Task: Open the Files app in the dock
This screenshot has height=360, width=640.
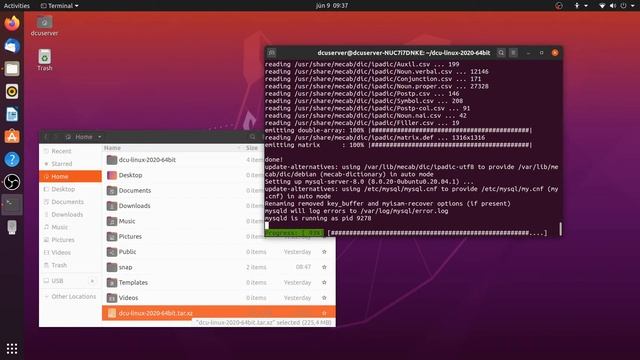Action: pyautogui.click(x=12, y=69)
